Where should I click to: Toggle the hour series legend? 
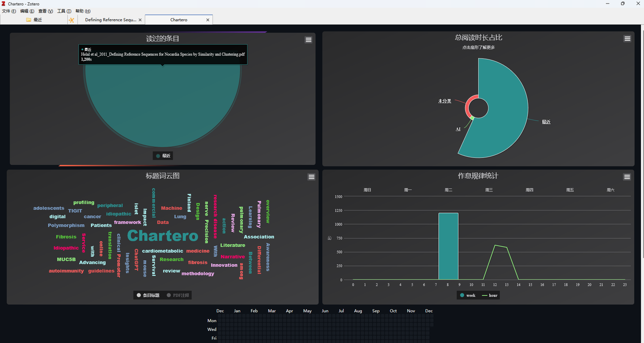(x=490, y=295)
